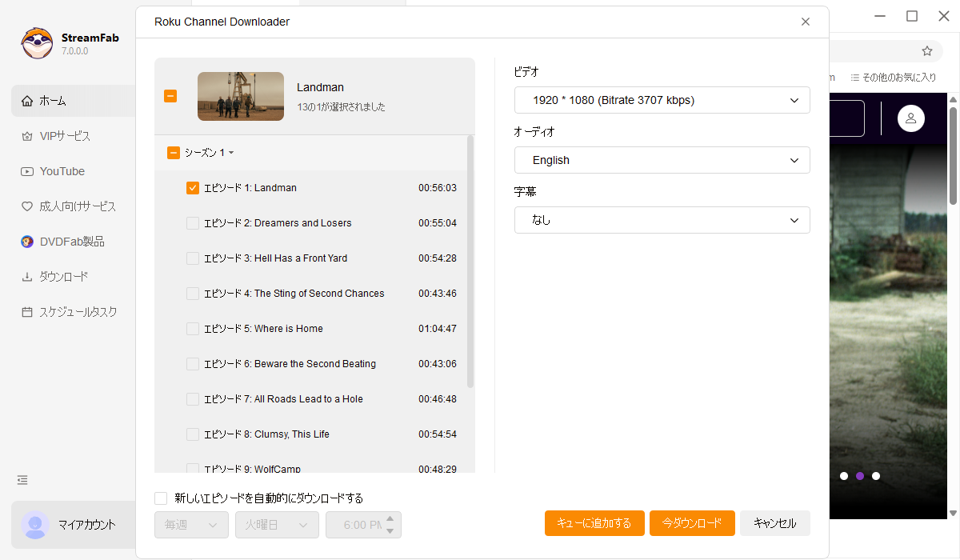The image size is (960, 560).
Task: Click the VIP services icon
Action: (x=27, y=136)
